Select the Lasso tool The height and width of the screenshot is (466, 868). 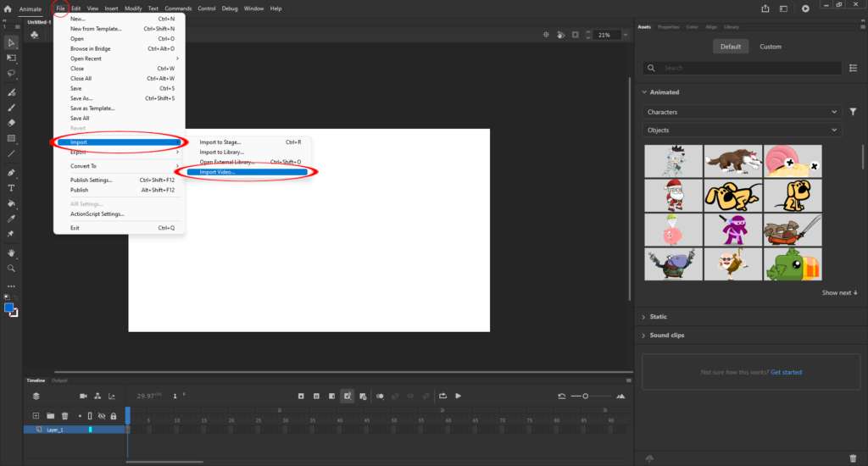coord(11,73)
